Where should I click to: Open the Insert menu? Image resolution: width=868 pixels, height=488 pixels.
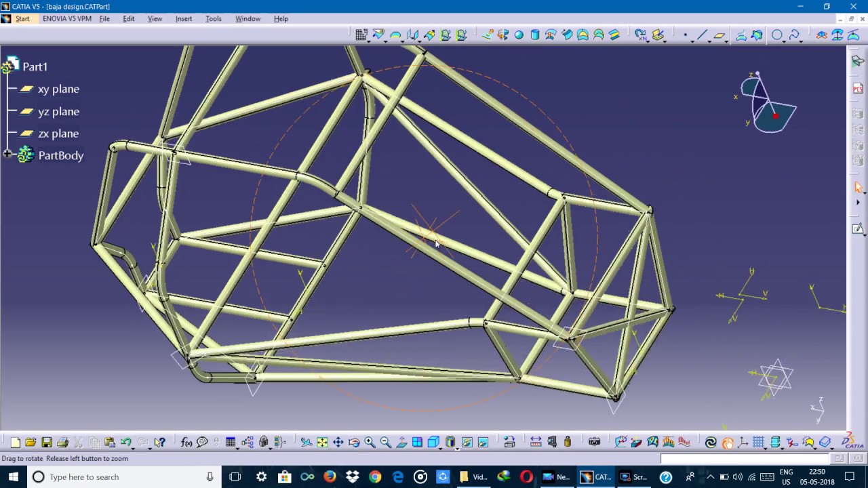pyautogui.click(x=184, y=18)
